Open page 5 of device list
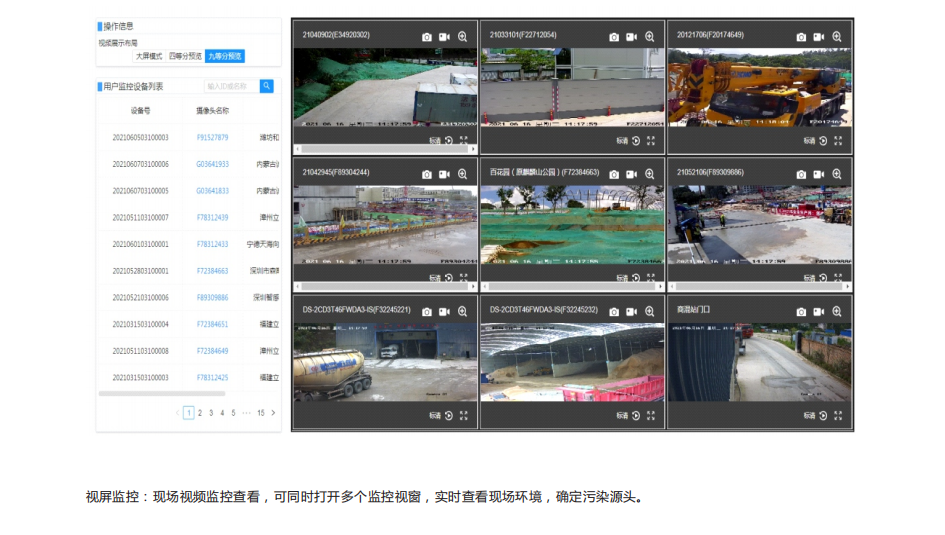 pos(233,413)
